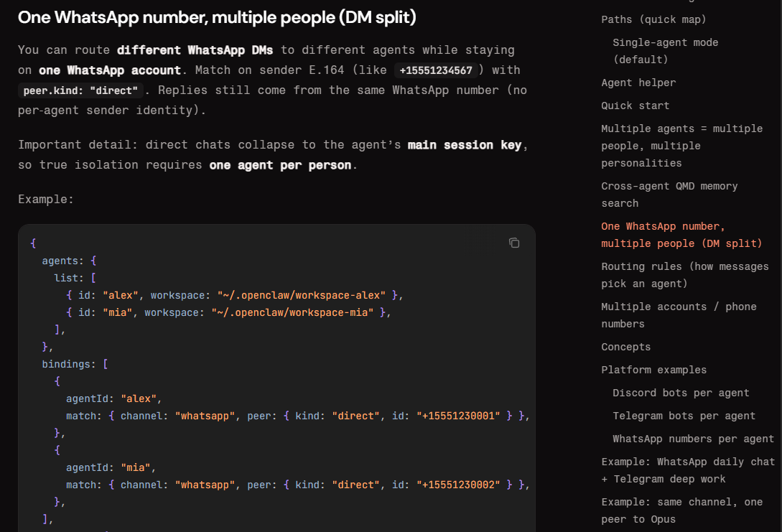Screen dimensions: 782x532
Task: Open the "Platform examples" section link
Action: tap(654, 370)
